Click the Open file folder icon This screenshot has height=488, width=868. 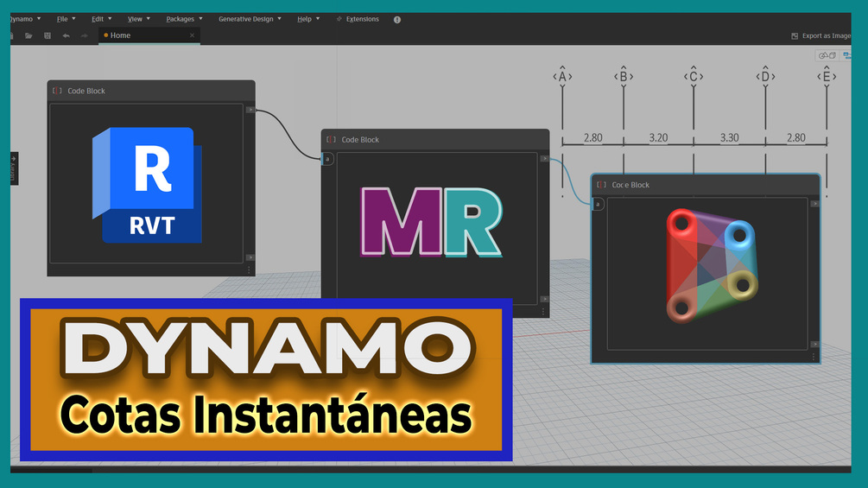pos(29,35)
